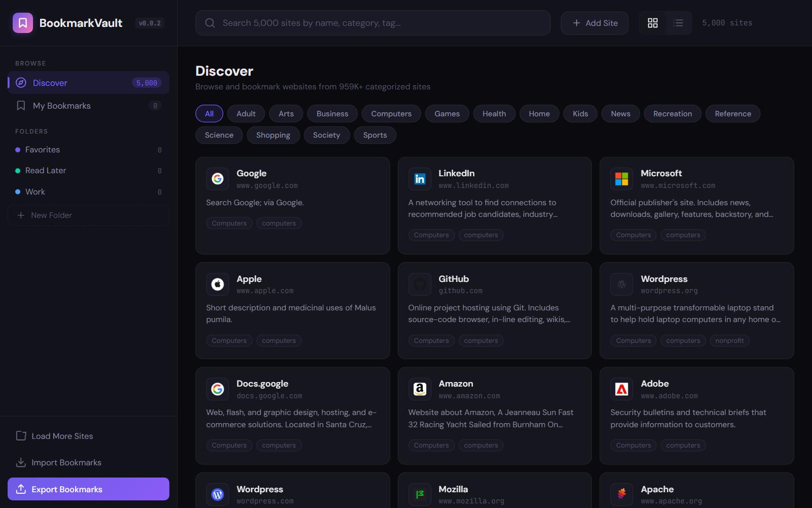Click the Microsoft site favicon
Screen dimensions: 812x508
tap(622, 179)
